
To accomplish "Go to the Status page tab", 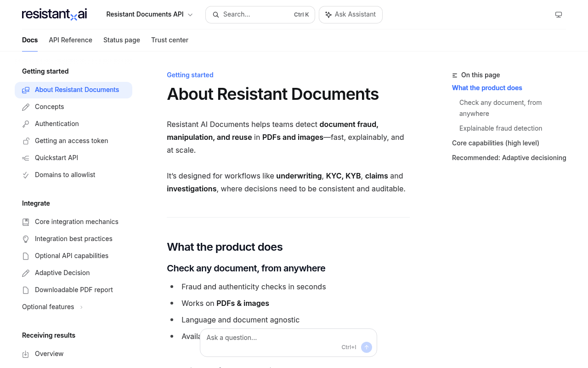I will [x=122, y=40].
